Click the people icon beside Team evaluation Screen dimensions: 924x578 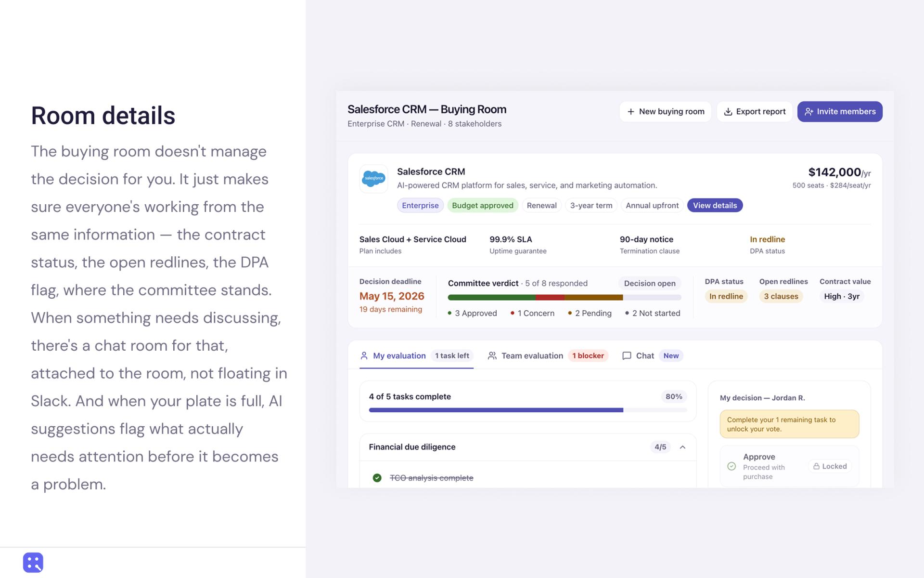pos(492,356)
